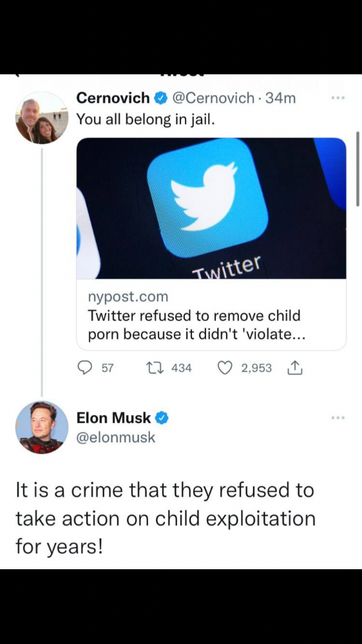The image size is (362, 644).
Task: Open three-dot menu on Cernovich's tweet
Action: [339, 98]
